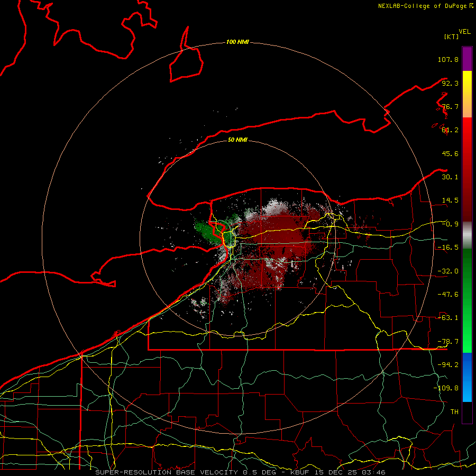This screenshot has width=476, height=476.
Task: Select the 76.7 velocity scale value
Action: (x=450, y=106)
